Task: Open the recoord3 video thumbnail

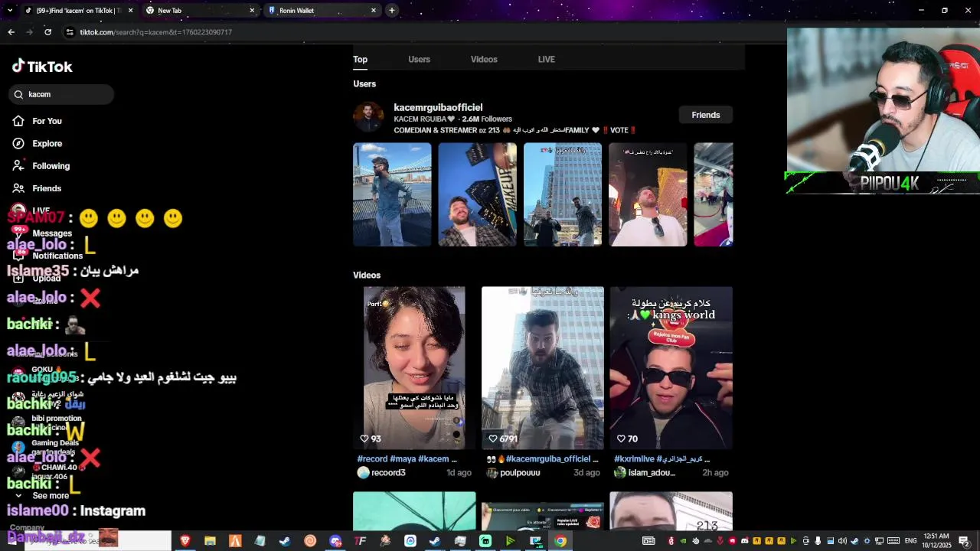Action: tap(414, 367)
